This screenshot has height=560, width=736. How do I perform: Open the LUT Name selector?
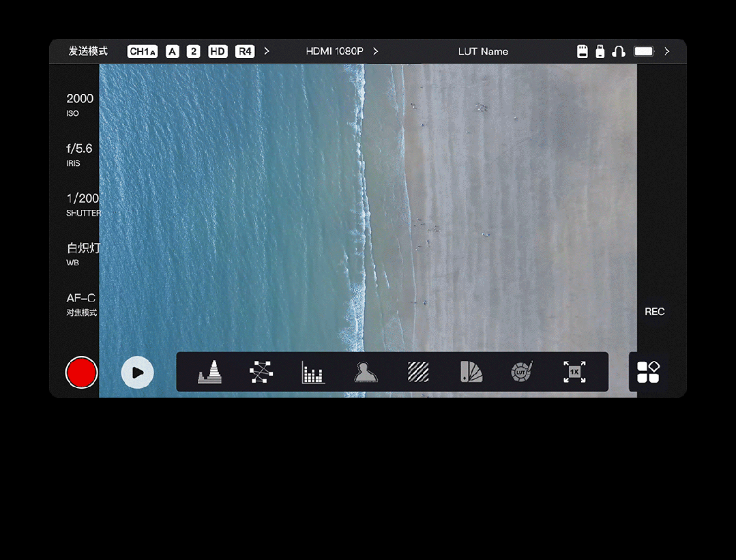tap(483, 51)
